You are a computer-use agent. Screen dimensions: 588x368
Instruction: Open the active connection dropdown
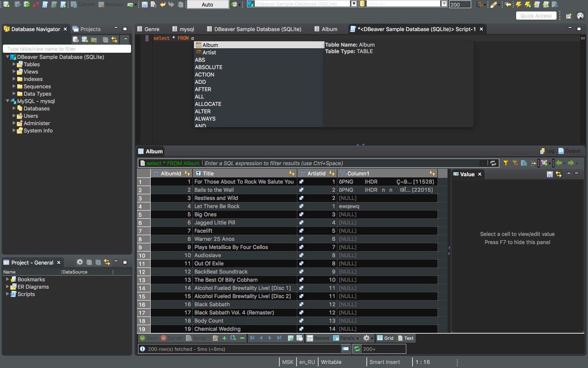point(354,4)
